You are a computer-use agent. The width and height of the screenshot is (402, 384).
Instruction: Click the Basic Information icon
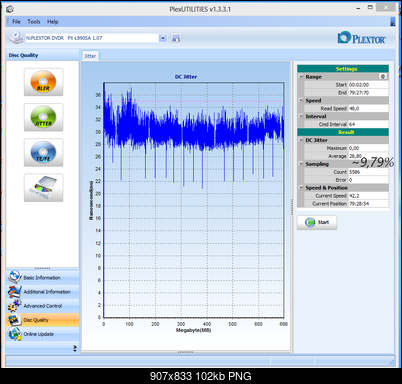15,277
